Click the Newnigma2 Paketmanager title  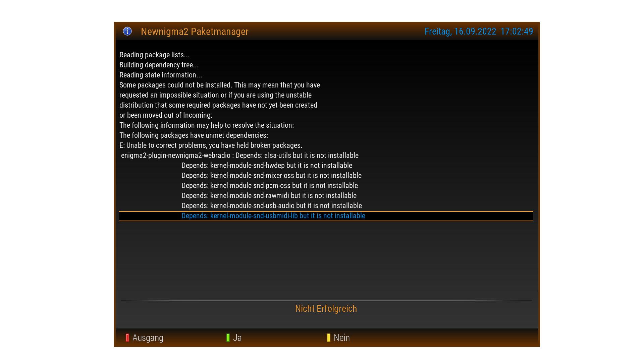195,32
